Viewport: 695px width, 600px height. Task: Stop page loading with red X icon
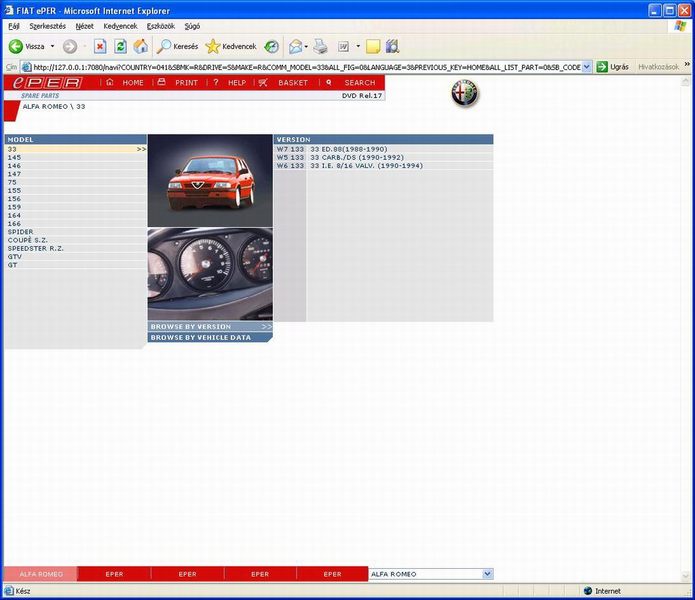[100, 46]
